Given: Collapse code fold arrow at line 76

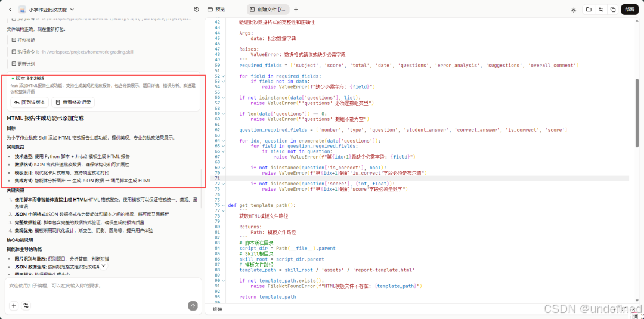Looking at the screenshot, I should coord(224,205).
